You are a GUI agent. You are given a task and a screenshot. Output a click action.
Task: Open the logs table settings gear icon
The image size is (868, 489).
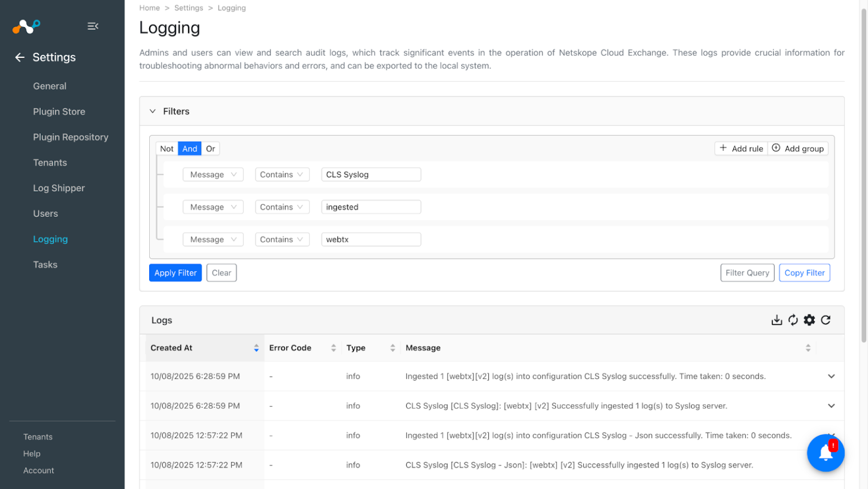coord(809,320)
